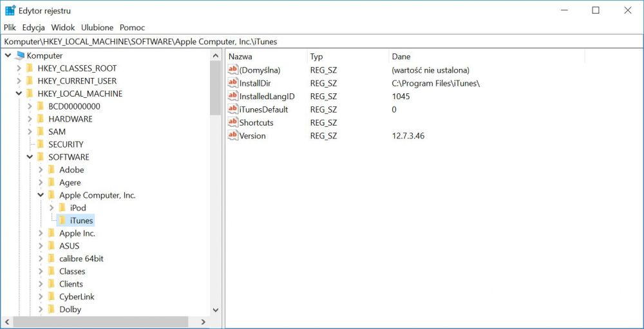Expand the BCD00000000 node arrow
This screenshot has height=329, width=644.
pyautogui.click(x=30, y=106)
